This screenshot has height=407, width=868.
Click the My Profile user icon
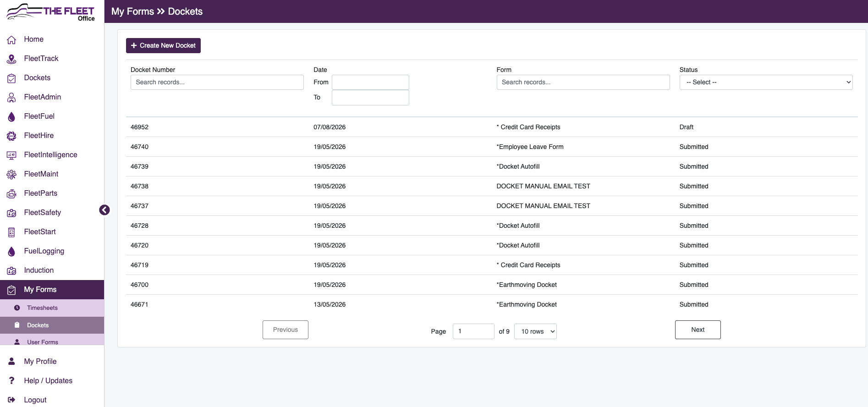tap(11, 362)
